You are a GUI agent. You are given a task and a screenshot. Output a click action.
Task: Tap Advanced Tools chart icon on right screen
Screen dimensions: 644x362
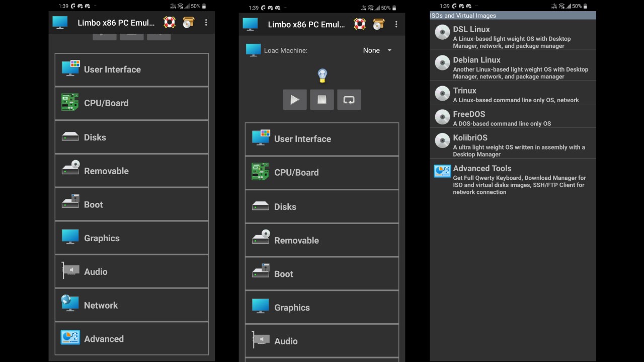point(442,171)
